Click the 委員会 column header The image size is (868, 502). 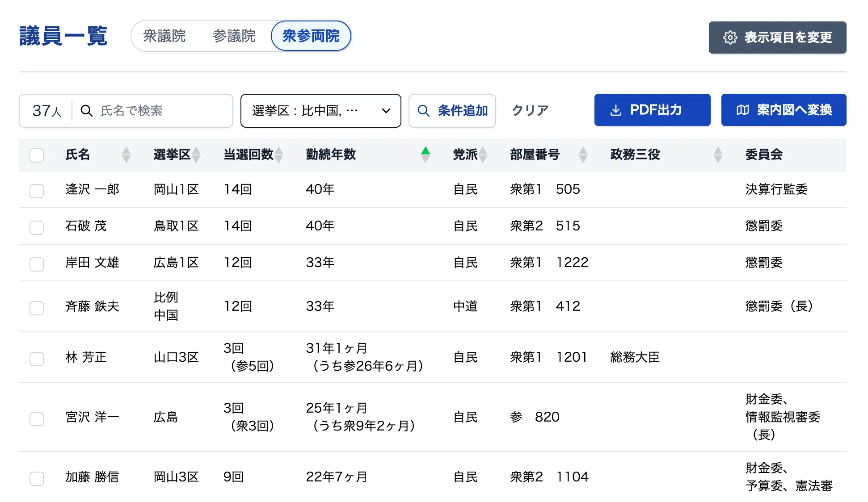764,155
